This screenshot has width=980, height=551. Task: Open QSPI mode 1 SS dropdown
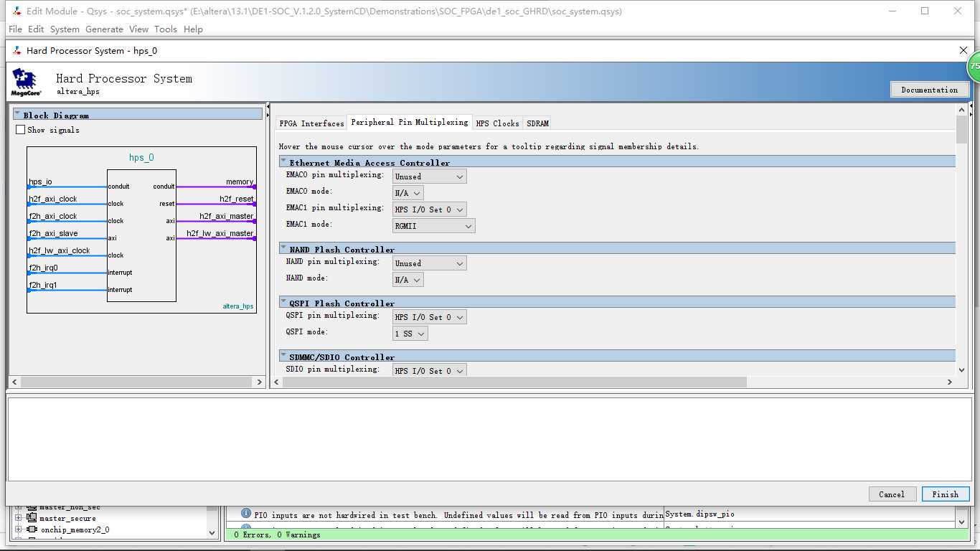[410, 333]
